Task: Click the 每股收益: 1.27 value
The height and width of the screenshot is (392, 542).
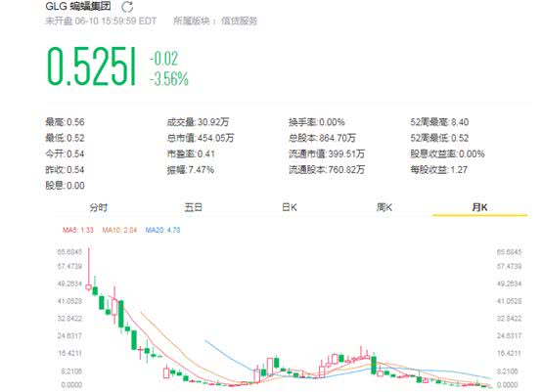Action: click(439, 169)
